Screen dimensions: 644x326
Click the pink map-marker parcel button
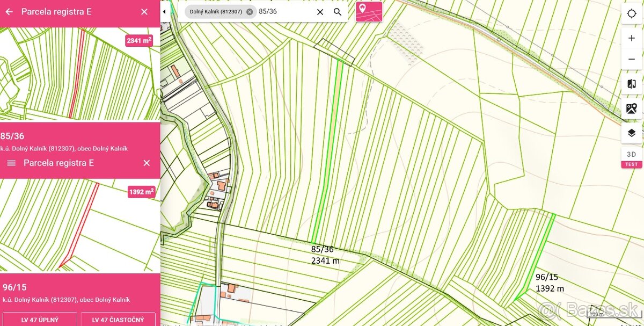pos(369,11)
